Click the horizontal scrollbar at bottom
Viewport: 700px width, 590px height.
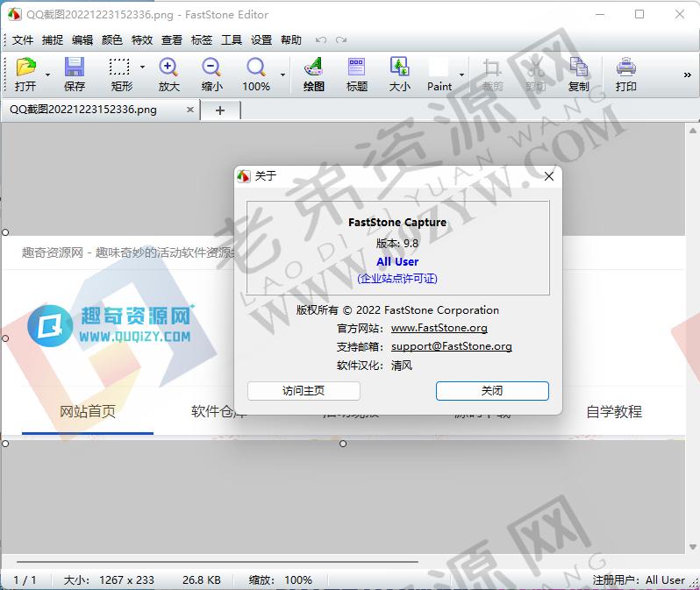pos(218,562)
